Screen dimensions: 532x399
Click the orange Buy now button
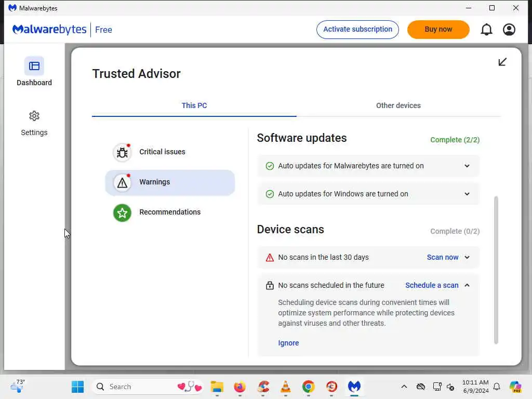pos(438,30)
